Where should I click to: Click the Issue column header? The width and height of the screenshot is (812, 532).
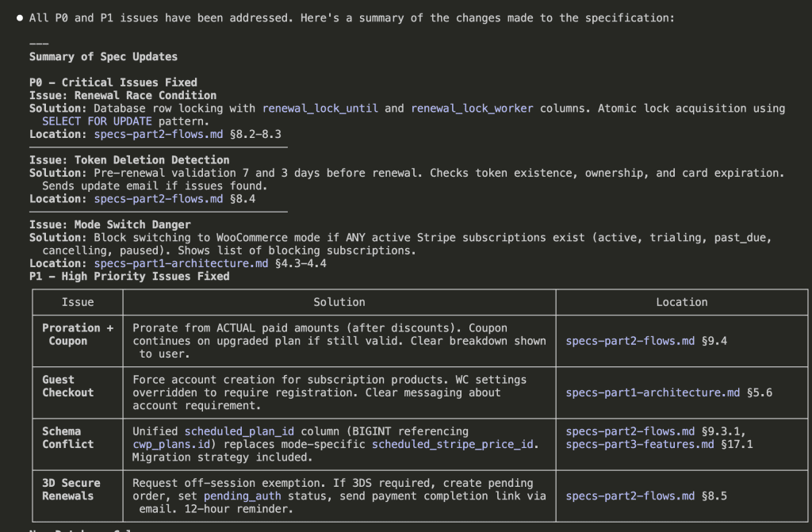pos(77,302)
